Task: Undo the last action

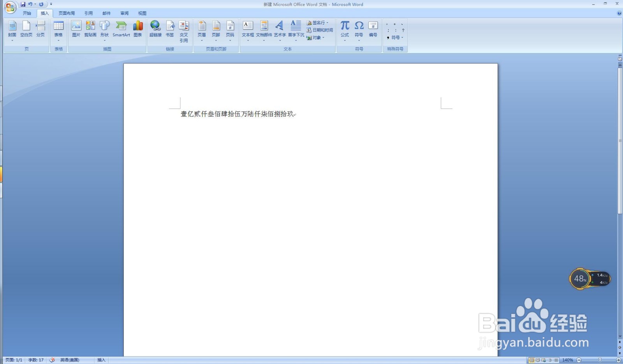Action: click(30, 4)
